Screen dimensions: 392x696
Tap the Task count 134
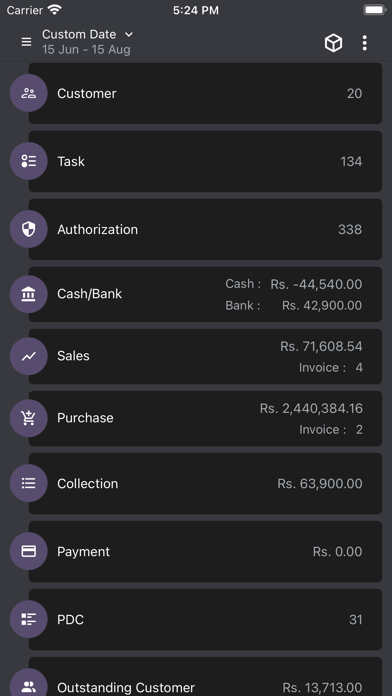[x=351, y=162]
